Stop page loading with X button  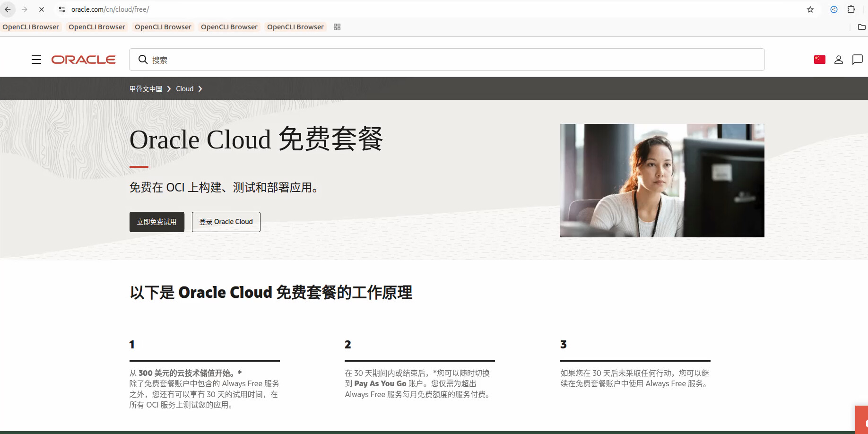[42, 9]
